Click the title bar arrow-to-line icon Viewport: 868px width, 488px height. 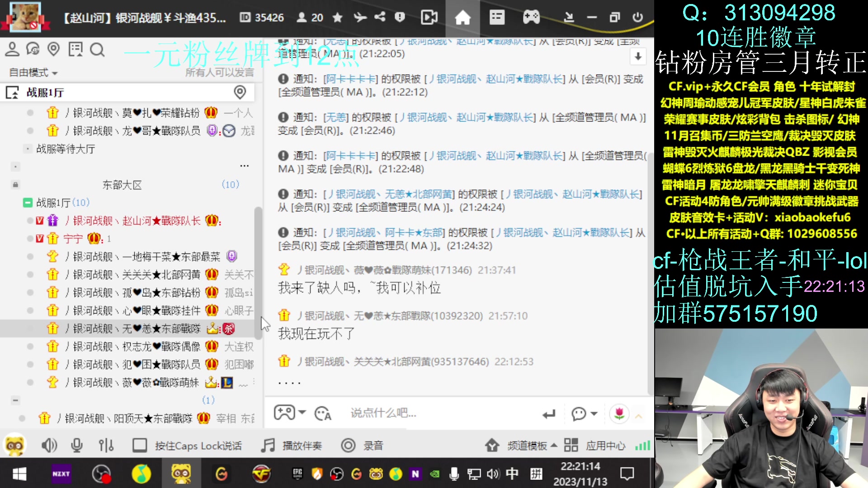pos(569,18)
